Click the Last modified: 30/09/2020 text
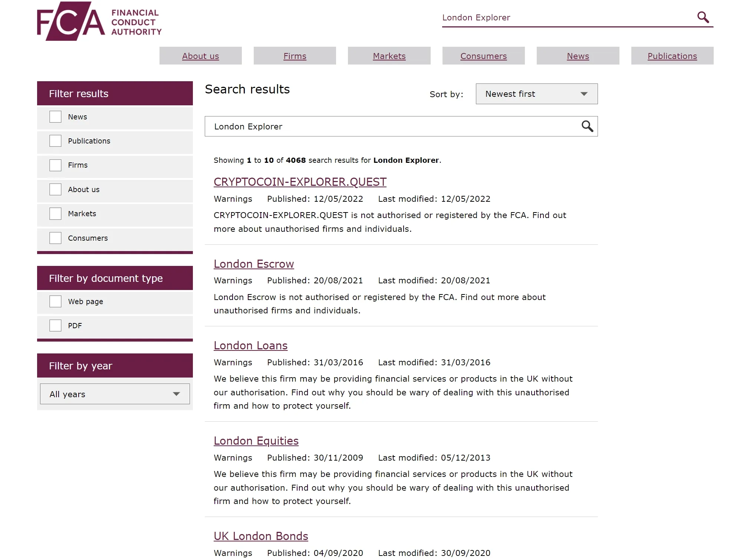The width and height of the screenshot is (730, 560). point(434,553)
